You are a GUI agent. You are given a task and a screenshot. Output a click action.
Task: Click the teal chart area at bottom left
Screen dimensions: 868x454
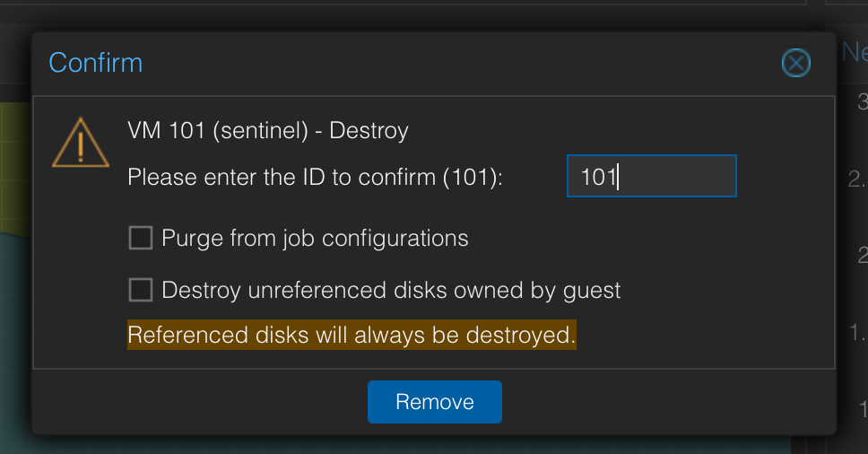(14, 341)
